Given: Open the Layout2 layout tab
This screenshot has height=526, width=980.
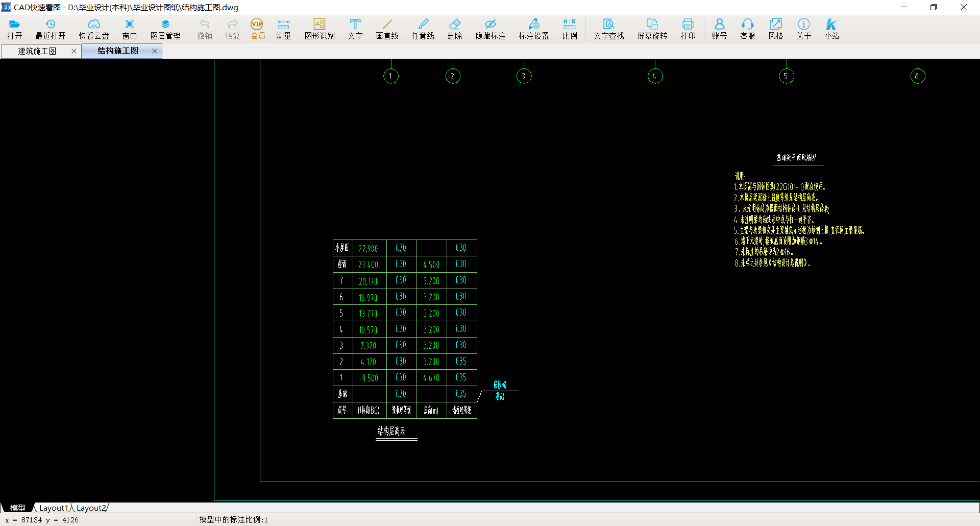Looking at the screenshot, I should point(91,508).
